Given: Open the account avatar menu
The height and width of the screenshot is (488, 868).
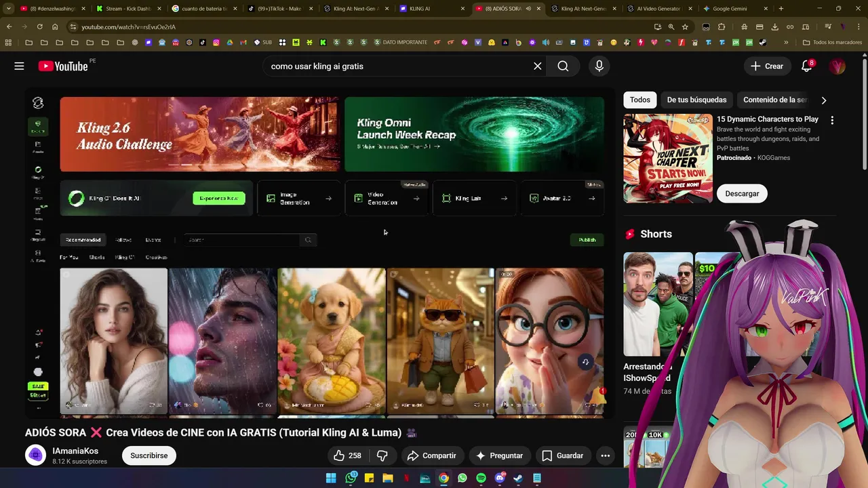Looking at the screenshot, I should 837,66.
